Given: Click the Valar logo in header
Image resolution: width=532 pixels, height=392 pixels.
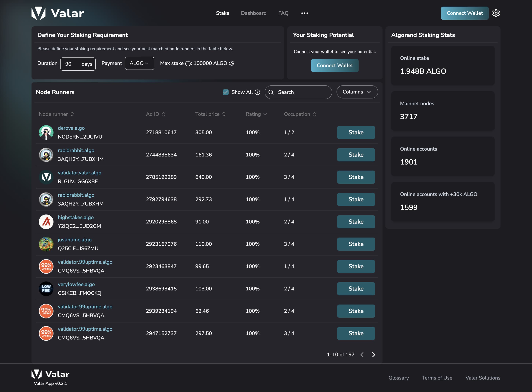Looking at the screenshot, I should 58,13.
